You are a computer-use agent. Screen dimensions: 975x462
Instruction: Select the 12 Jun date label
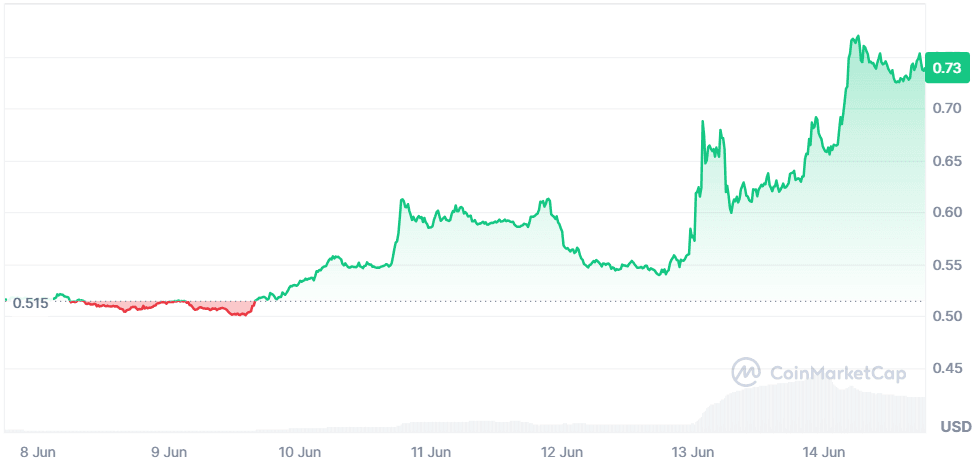point(562,451)
